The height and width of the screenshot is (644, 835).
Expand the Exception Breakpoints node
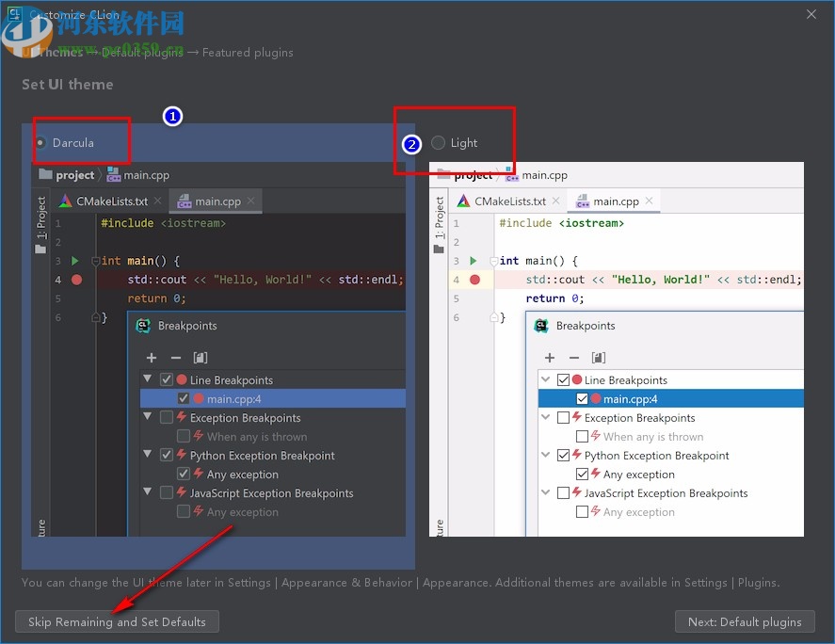pos(148,417)
